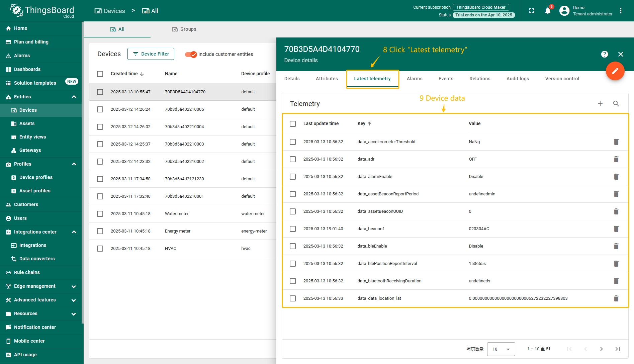Click the Device Filter button

pyautogui.click(x=151, y=54)
